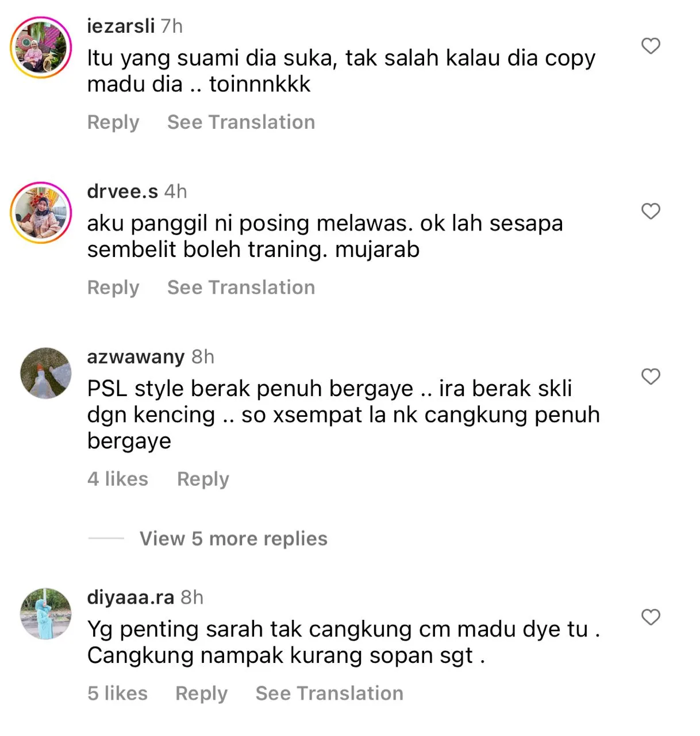Image resolution: width=700 pixels, height=736 pixels.
Task: Reply to iezarsli's comment
Action: (x=113, y=122)
